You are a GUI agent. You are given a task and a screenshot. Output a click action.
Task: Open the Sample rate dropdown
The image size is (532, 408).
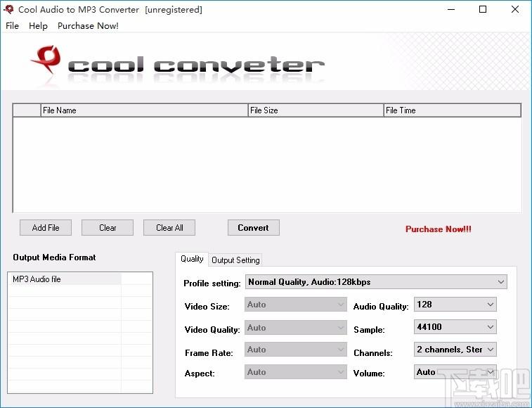(455, 327)
